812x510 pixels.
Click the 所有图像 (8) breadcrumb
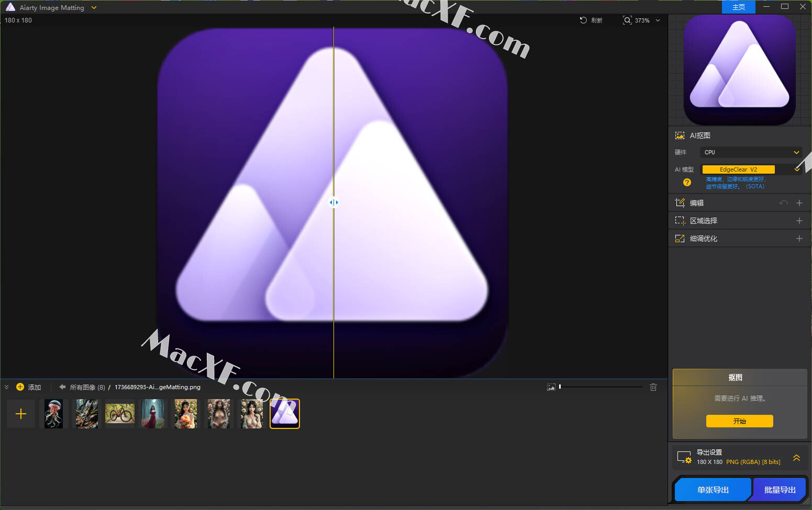pos(87,387)
